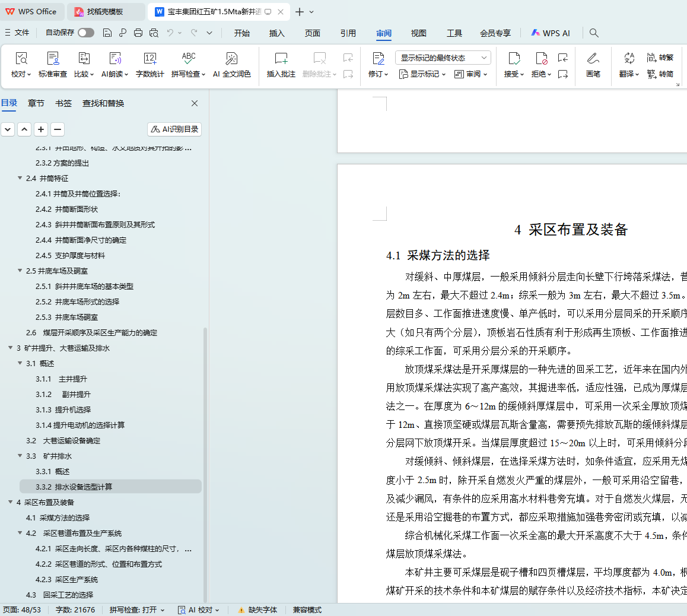The image size is (687, 616).
Task: Toggle the 自动保存 autosave switch
Action: [86, 33]
